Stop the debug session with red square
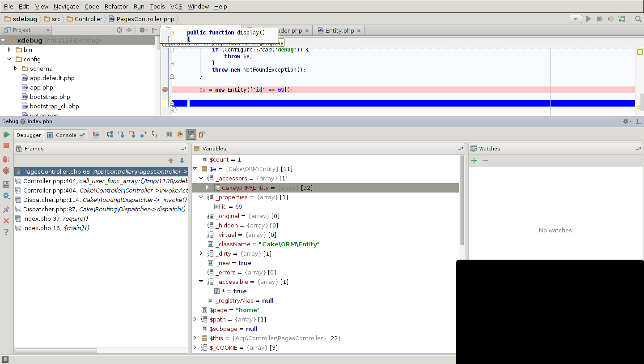 point(6,146)
